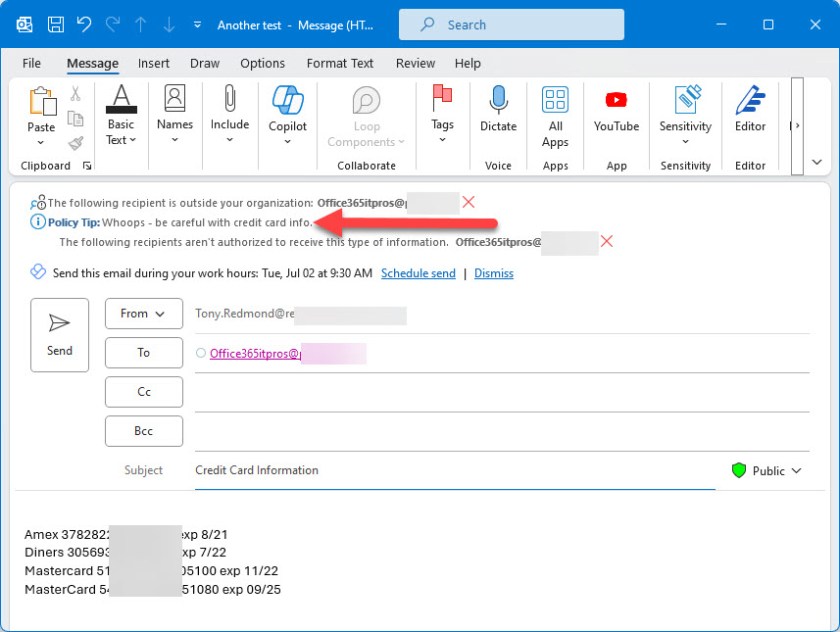Open All Apps
This screenshot has height=632, width=840.
coord(555,117)
